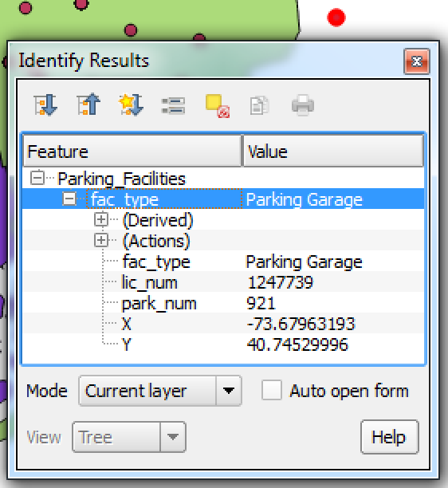Click the Clear Results yellow icon
448x488 pixels.
tap(218, 106)
